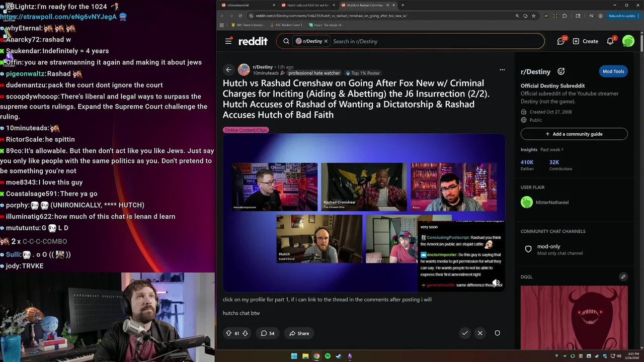Open Steam from the taskbar
The width and height of the screenshot is (644, 362).
[x=339, y=356]
